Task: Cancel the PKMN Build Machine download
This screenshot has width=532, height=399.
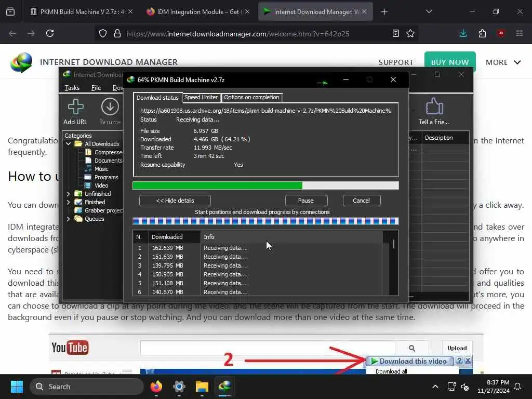Action: click(362, 201)
